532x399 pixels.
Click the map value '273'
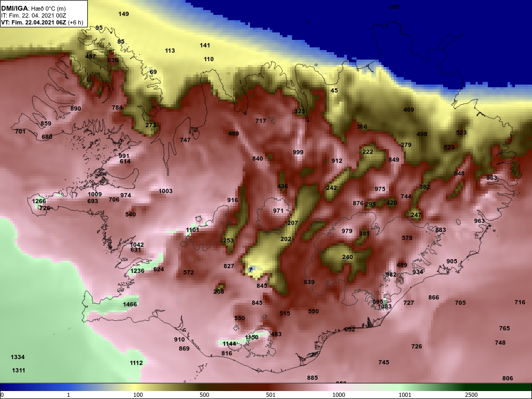pos(151,125)
